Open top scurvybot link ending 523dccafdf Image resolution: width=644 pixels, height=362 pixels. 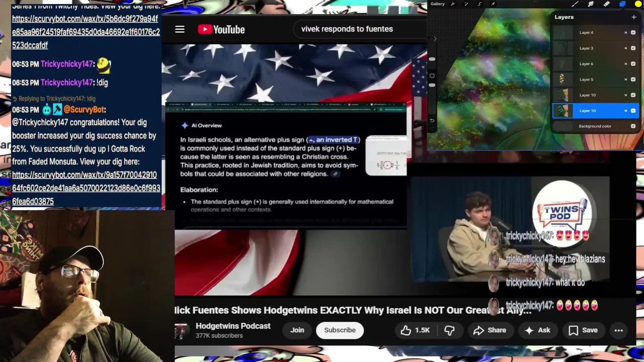tap(86, 32)
